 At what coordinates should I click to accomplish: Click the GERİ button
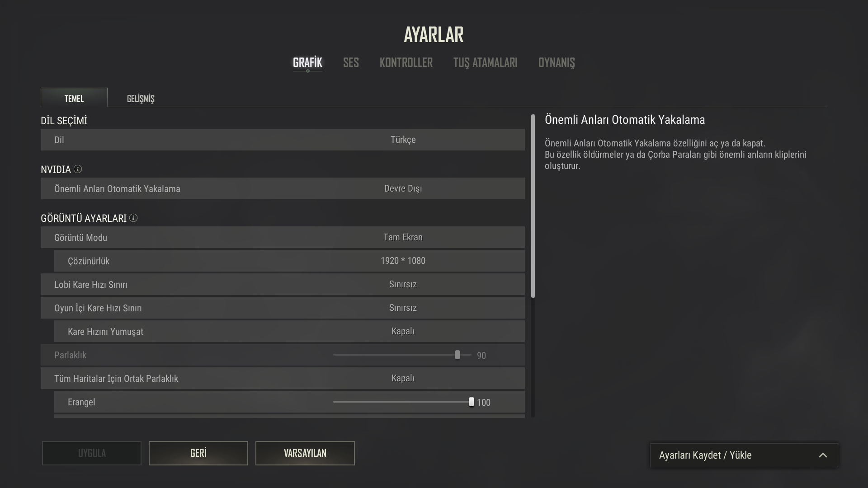[x=198, y=453]
